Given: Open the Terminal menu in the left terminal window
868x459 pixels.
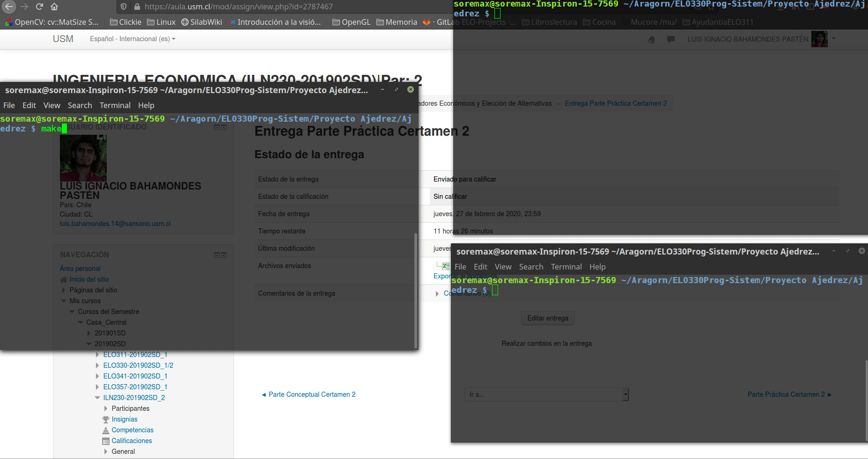Looking at the screenshot, I should [x=115, y=105].
